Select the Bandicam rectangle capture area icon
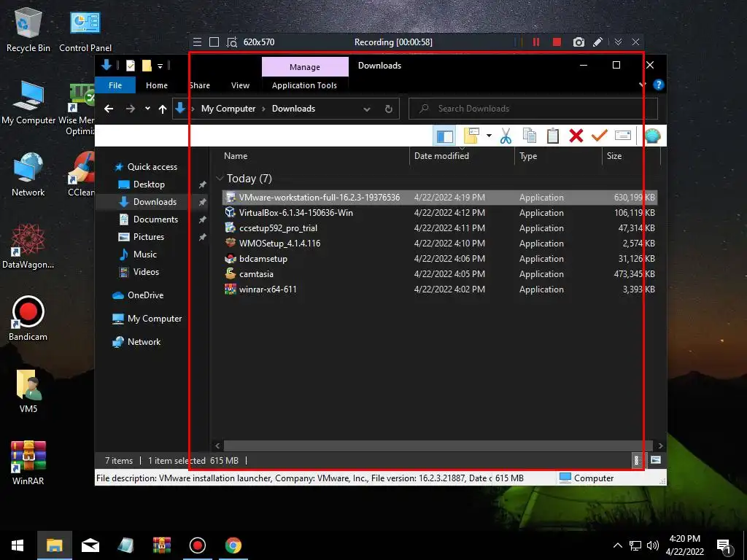Image resolution: width=747 pixels, height=560 pixels. point(214,42)
